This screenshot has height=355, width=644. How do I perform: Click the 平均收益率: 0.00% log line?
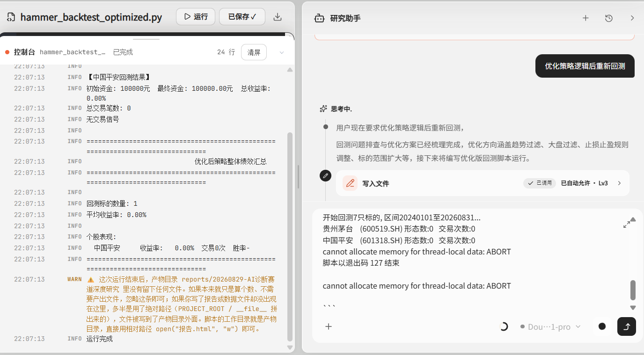117,215
